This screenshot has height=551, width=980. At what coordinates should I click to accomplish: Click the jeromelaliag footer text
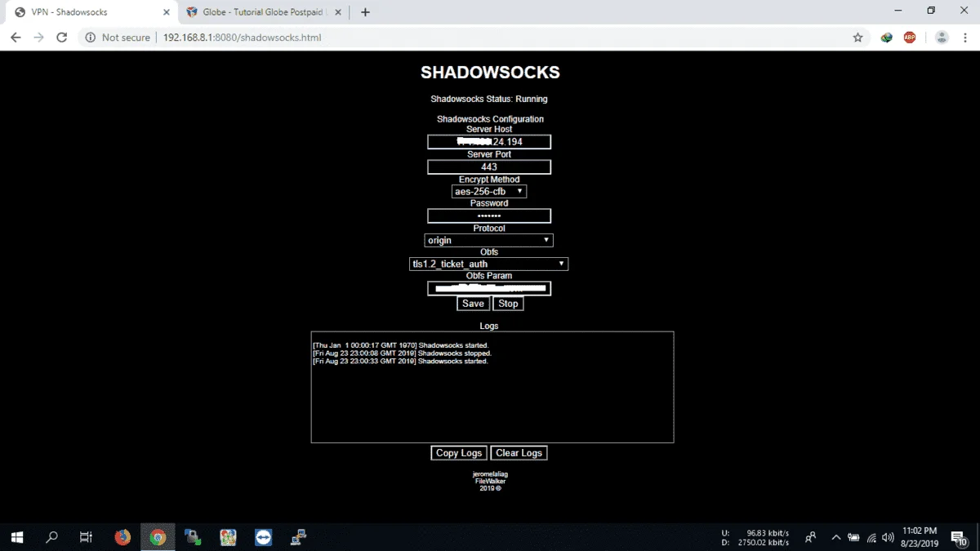(490, 474)
